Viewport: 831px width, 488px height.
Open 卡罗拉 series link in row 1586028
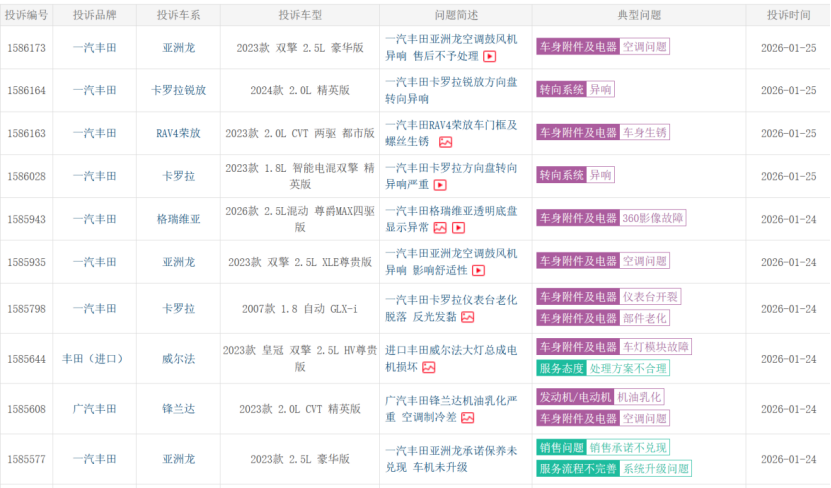179,176
